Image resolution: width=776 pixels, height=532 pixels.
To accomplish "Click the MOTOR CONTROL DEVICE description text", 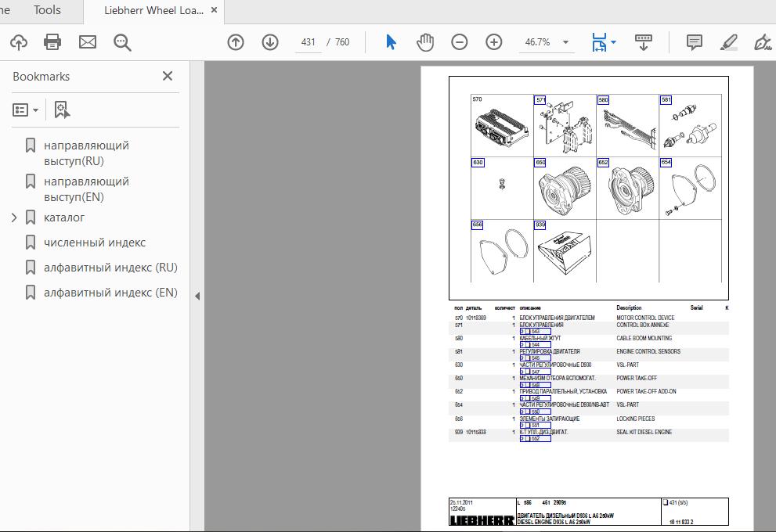I will (645, 318).
